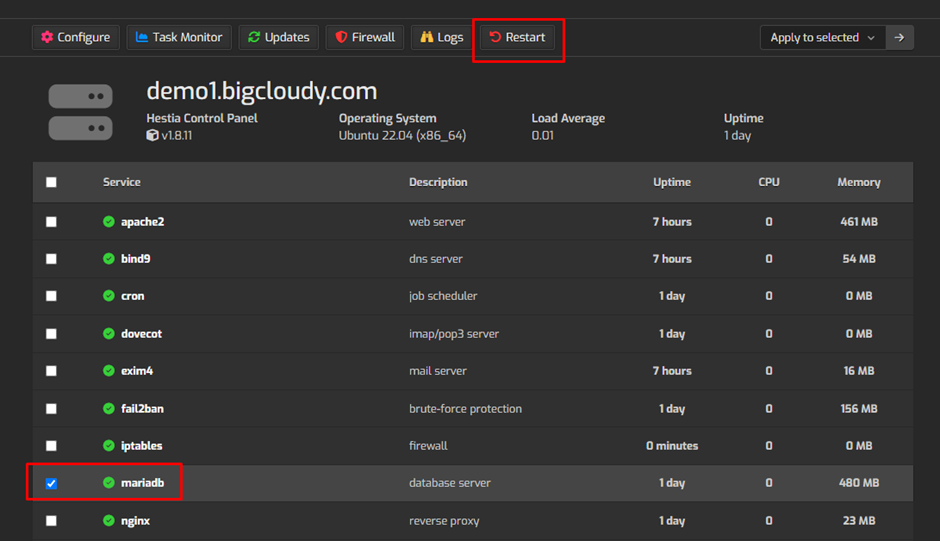
Task: Click the 'brute-force protection' description
Action: (x=465, y=409)
